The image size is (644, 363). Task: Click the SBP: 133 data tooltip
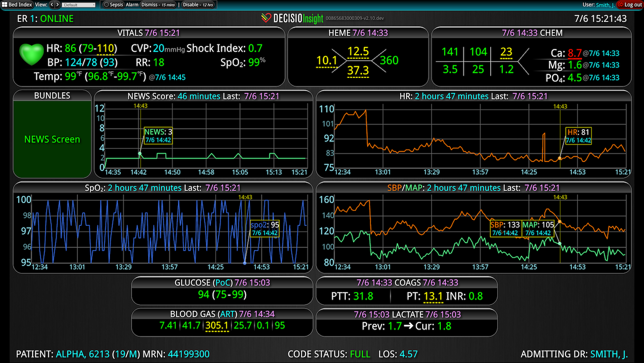(505, 229)
